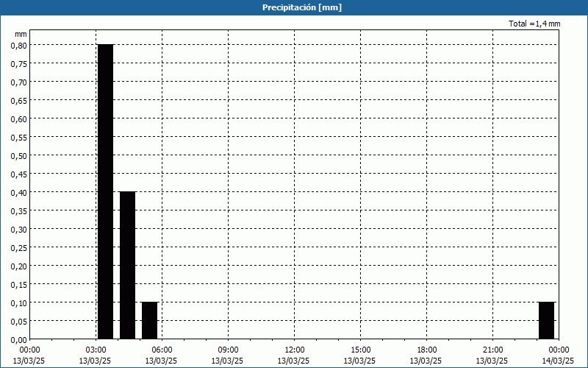Click the 0,05 y-axis label
This screenshot has width=588, height=368.
pos(19,322)
